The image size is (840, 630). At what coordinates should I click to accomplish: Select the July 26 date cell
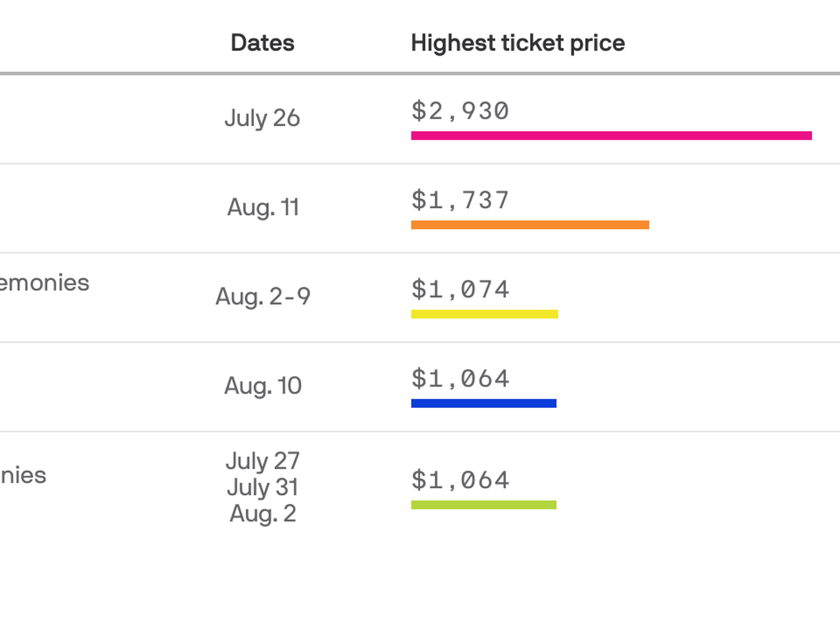262,118
